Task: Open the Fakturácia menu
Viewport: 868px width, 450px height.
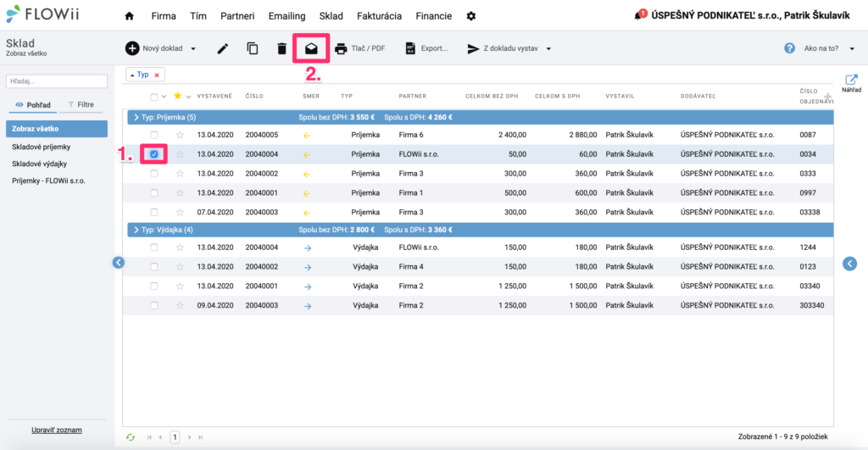Action: (x=379, y=16)
